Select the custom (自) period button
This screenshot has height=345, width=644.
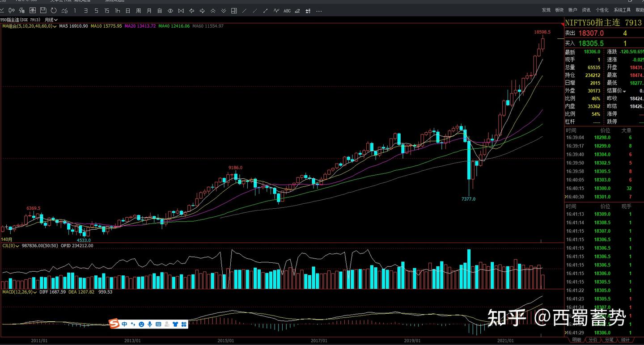click(x=160, y=10)
